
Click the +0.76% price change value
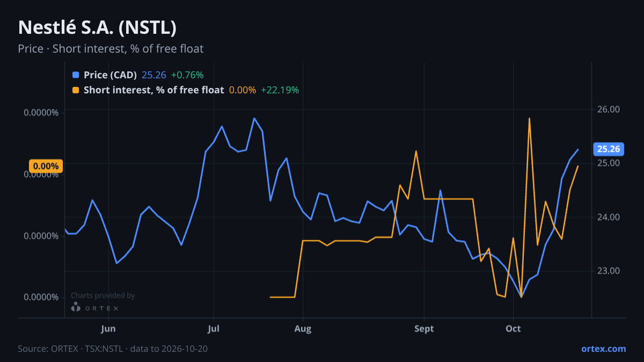tap(187, 75)
